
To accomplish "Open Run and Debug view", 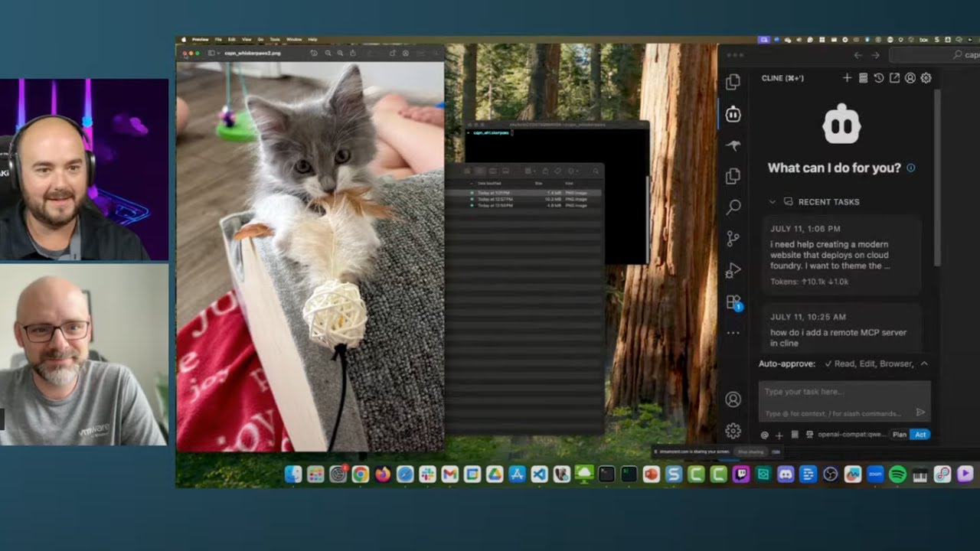I will (x=733, y=270).
